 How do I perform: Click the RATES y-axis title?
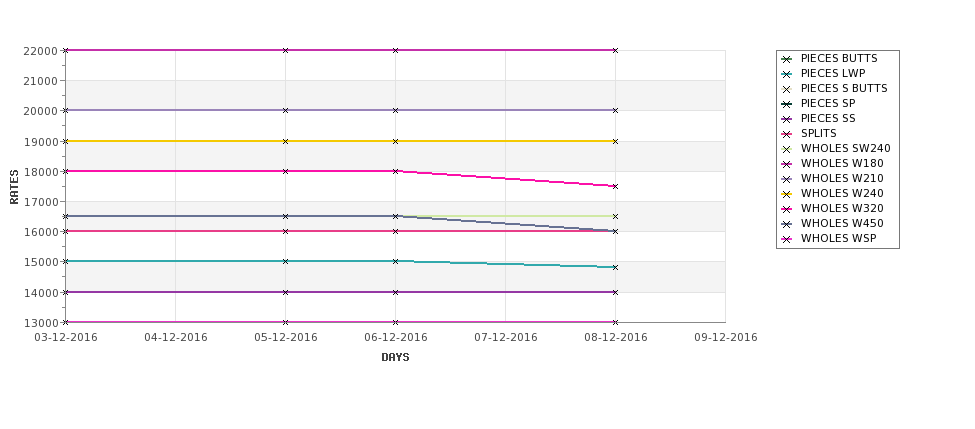click(x=14, y=187)
